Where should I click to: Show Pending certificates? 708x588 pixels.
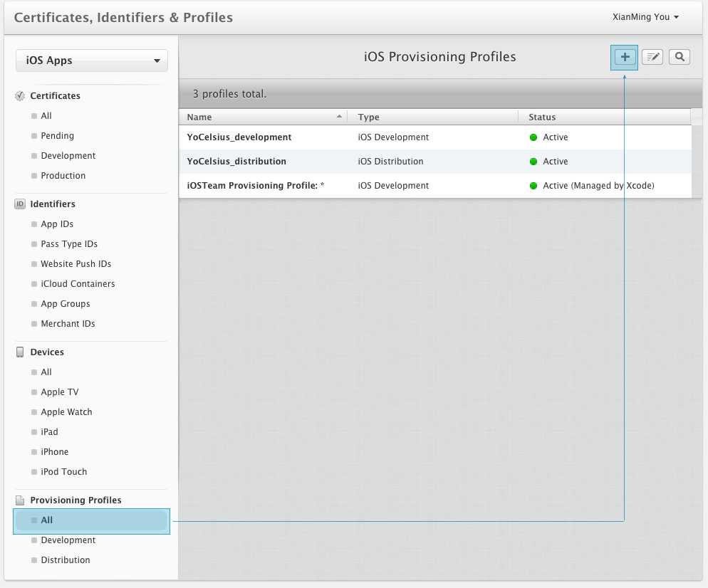click(x=57, y=136)
